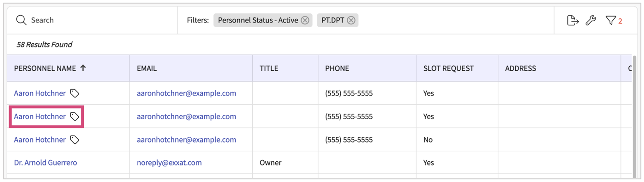This screenshot has height=182, width=644.
Task: Sort by the Title column header
Action: coord(269,68)
